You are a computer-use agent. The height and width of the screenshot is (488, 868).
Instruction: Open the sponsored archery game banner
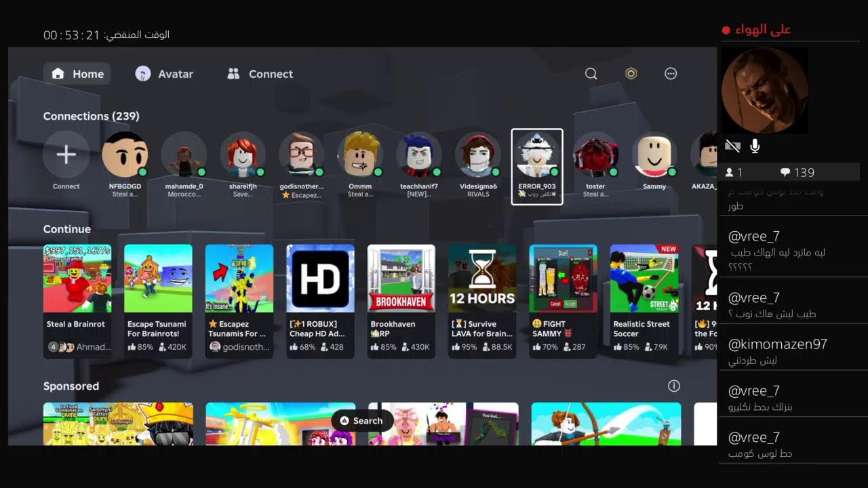[x=606, y=424]
